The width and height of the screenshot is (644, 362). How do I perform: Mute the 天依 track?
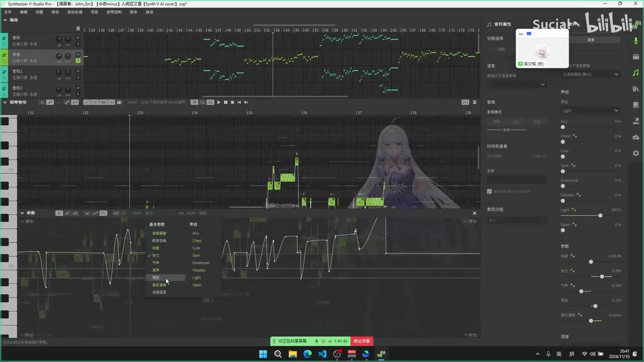(x=78, y=55)
